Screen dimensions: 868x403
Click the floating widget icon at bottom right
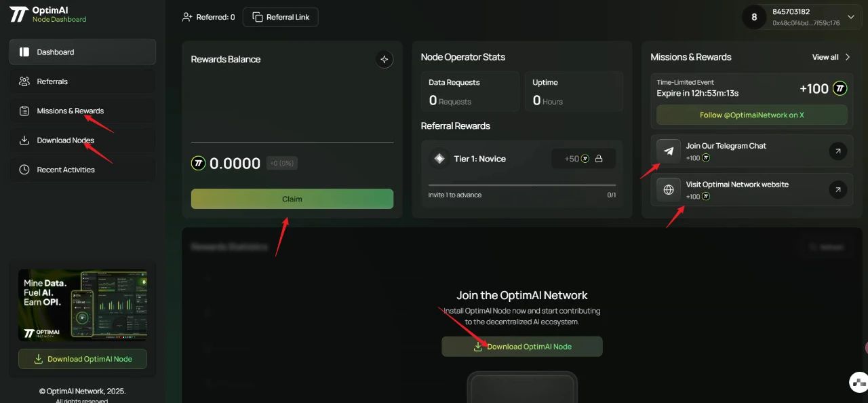pos(859,382)
